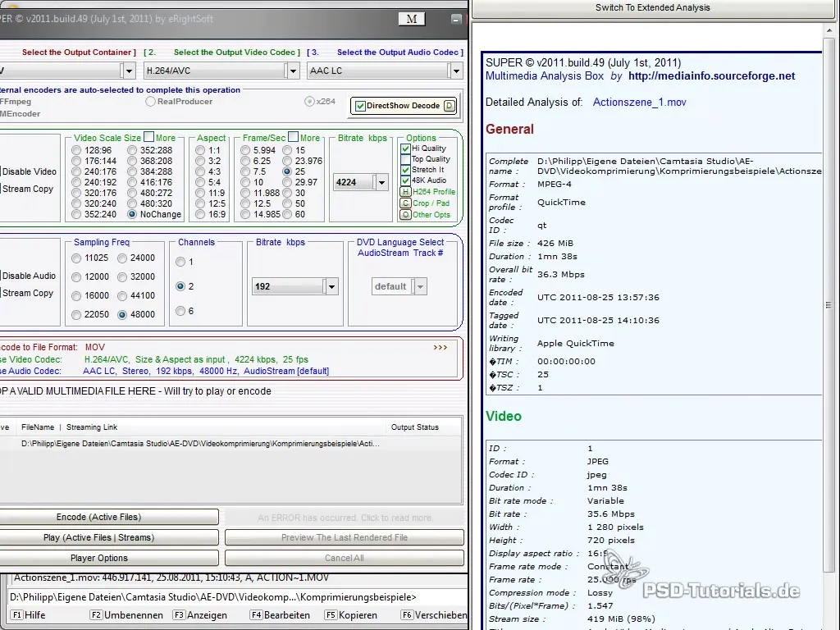This screenshot has height=630, width=840.
Task: Select the 1:1 aspect radio button
Action: click(200, 150)
